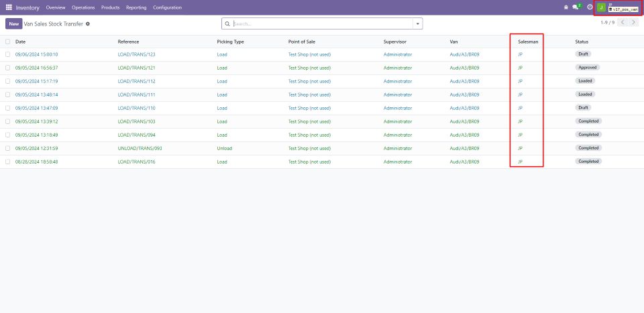644x313 pixels.
Task: Open the Reporting menu
Action: (x=136, y=7)
